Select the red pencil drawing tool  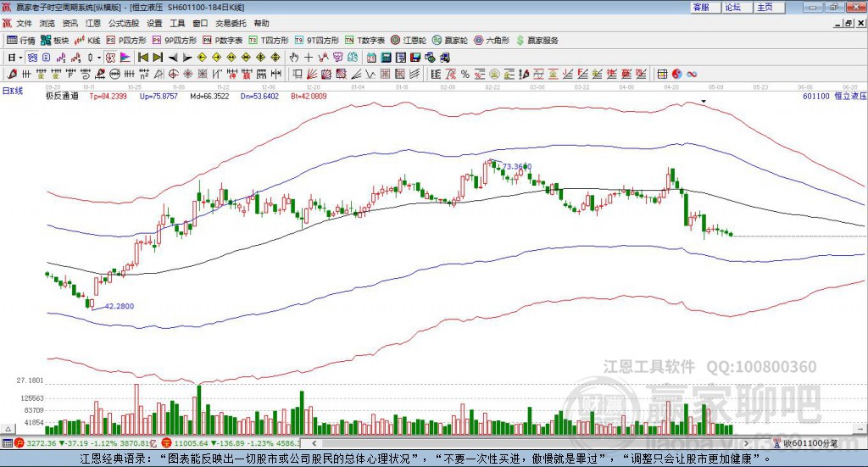coord(12,74)
